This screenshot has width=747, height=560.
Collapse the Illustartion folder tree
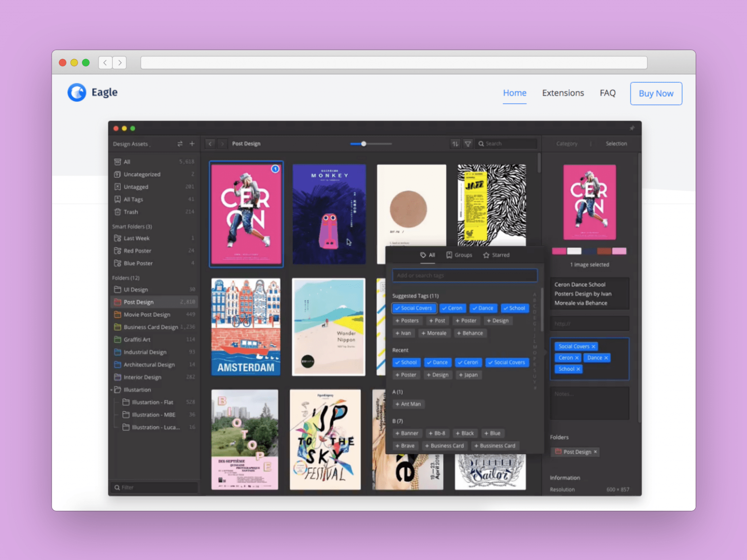(112, 390)
